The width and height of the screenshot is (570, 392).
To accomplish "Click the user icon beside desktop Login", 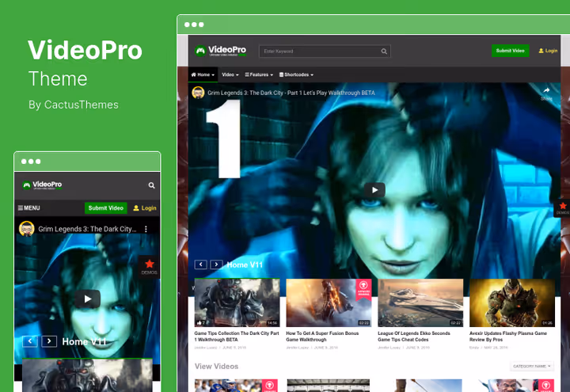I will [541, 51].
